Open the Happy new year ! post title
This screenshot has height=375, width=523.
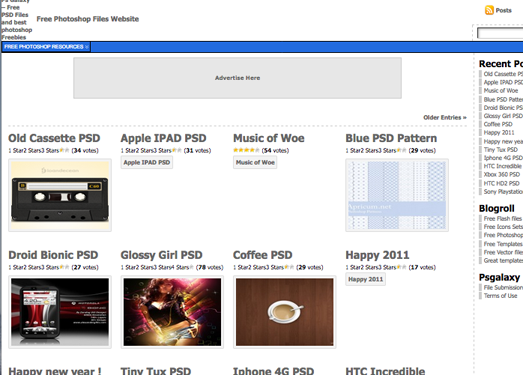click(55, 371)
